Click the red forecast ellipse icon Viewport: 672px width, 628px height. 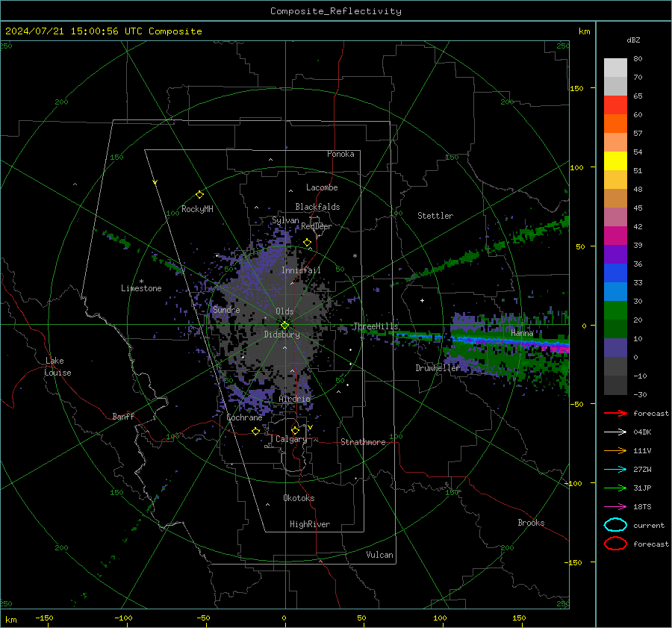tap(615, 544)
